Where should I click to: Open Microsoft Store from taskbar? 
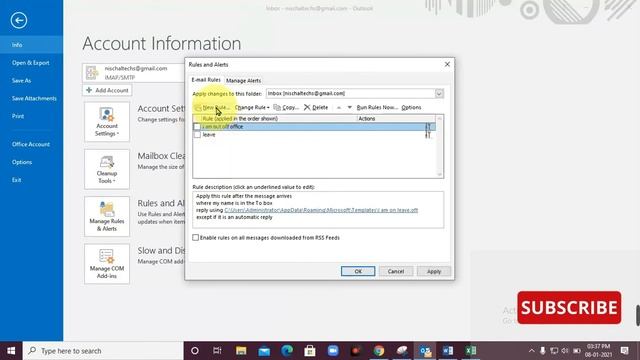310,351
